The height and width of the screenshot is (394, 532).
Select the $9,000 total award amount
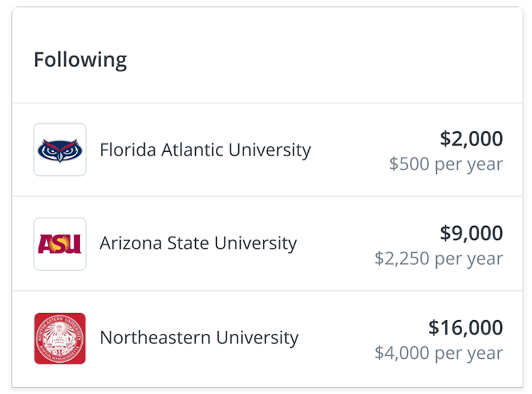[x=471, y=233]
